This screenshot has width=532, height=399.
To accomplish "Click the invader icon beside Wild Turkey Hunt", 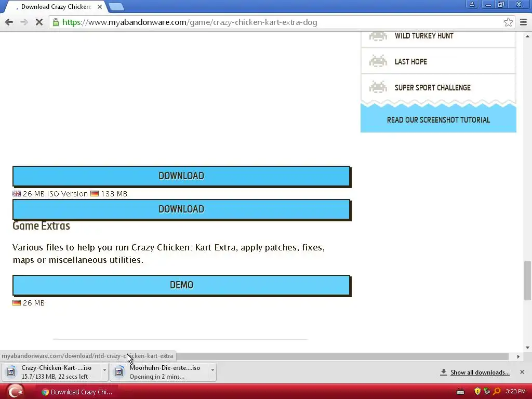I will (378, 36).
